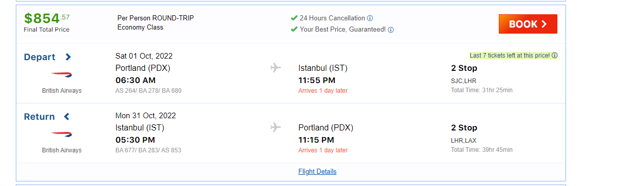This screenshot has height=186, width=644.
Task: Click the Last 7 tickets left highlight
Action: point(510,56)
